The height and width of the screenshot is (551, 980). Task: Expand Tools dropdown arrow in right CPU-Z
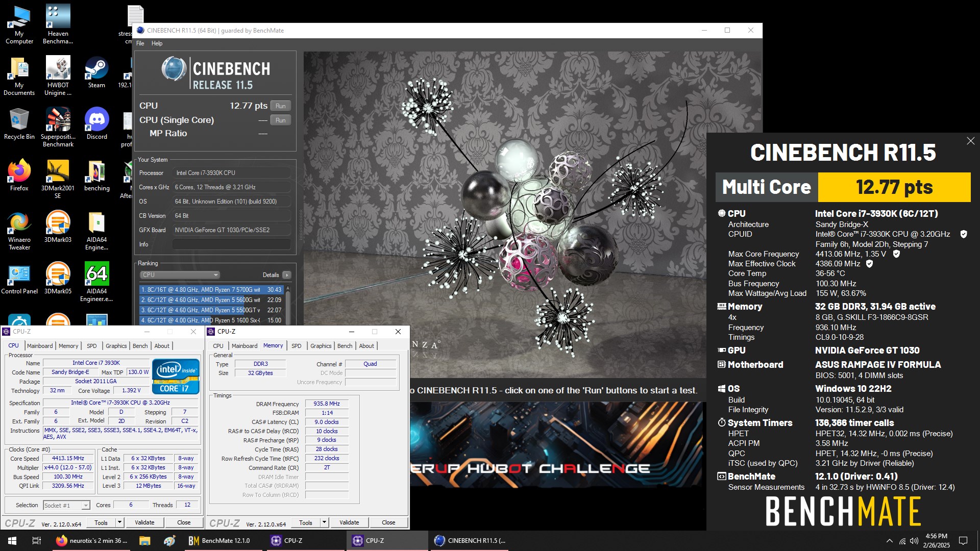[324, 522]
